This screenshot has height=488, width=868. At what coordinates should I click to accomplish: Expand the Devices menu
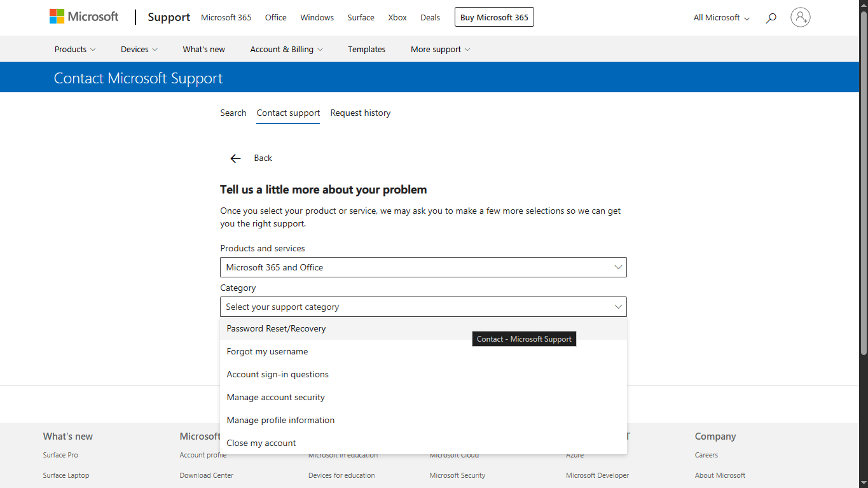click(x=139, y=49)
